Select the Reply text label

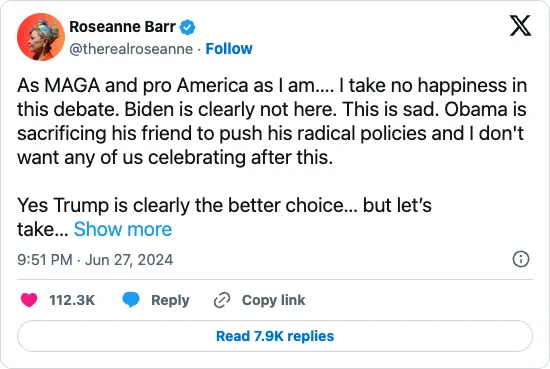coord(170,300)
